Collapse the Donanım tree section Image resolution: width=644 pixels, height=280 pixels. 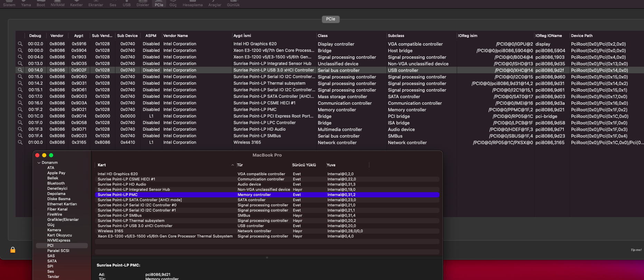39,163
